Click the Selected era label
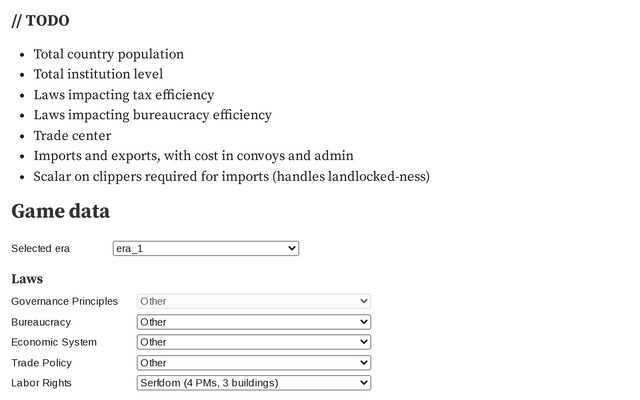The height and width of the screenshot is (400, 640). pos(40,248)
